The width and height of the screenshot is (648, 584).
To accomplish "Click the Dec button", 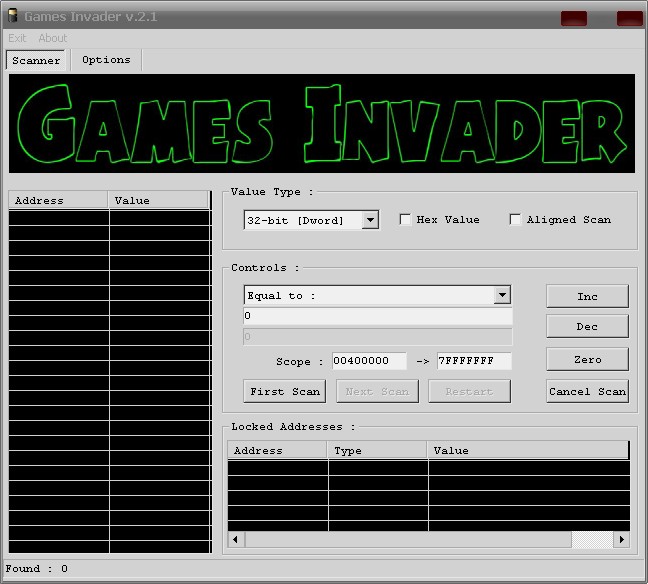I will click(x=587, y=327).
